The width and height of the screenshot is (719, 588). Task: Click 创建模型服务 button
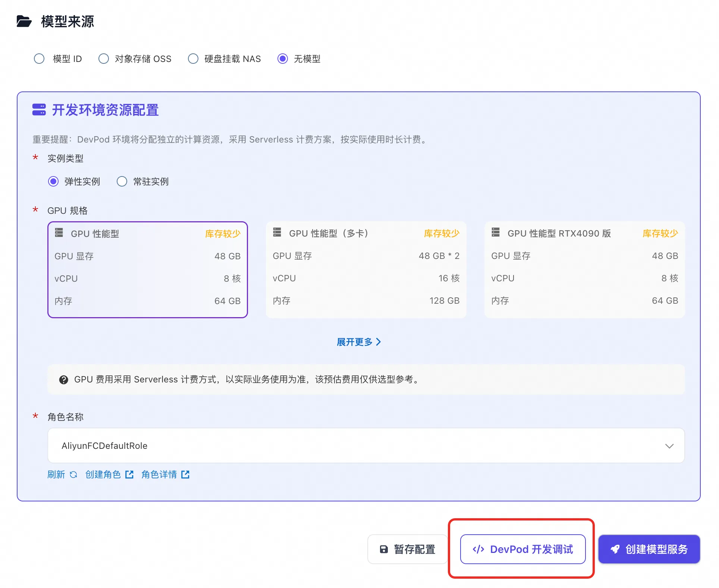pyautogui.click(x=649, y=549)
